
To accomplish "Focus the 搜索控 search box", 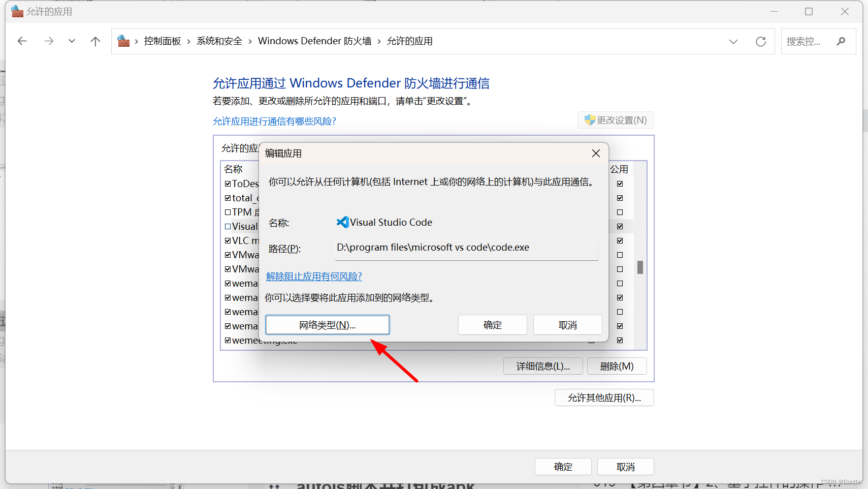I will pos(818,41).
